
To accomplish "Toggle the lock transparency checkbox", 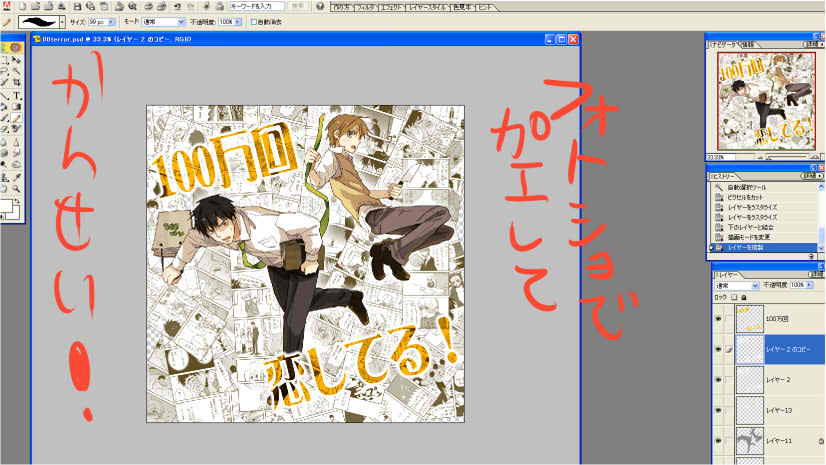I will point(734,298).
